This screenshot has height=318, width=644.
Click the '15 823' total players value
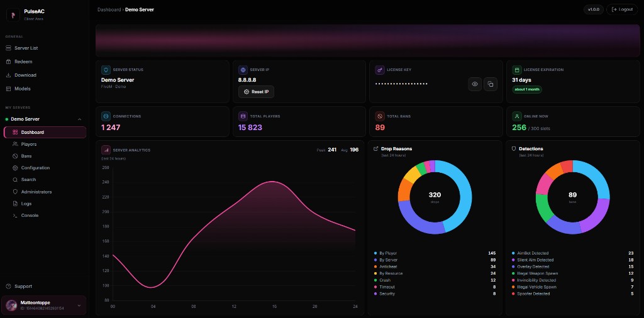pyautogui.click(x=250, y=128)
